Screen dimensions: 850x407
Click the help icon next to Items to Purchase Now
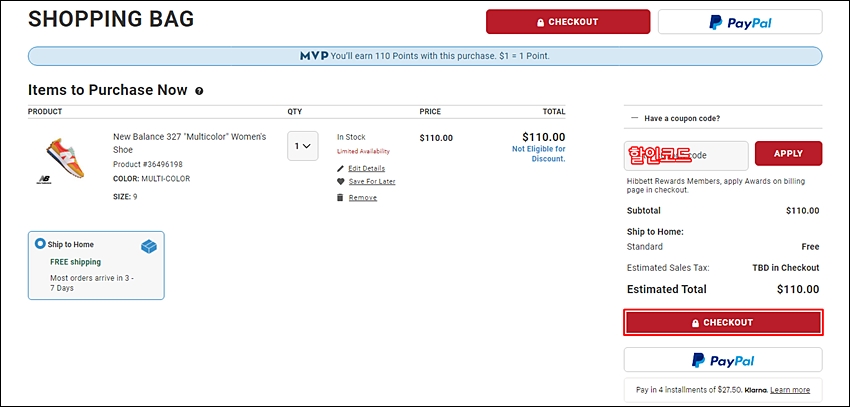(199, 91)
